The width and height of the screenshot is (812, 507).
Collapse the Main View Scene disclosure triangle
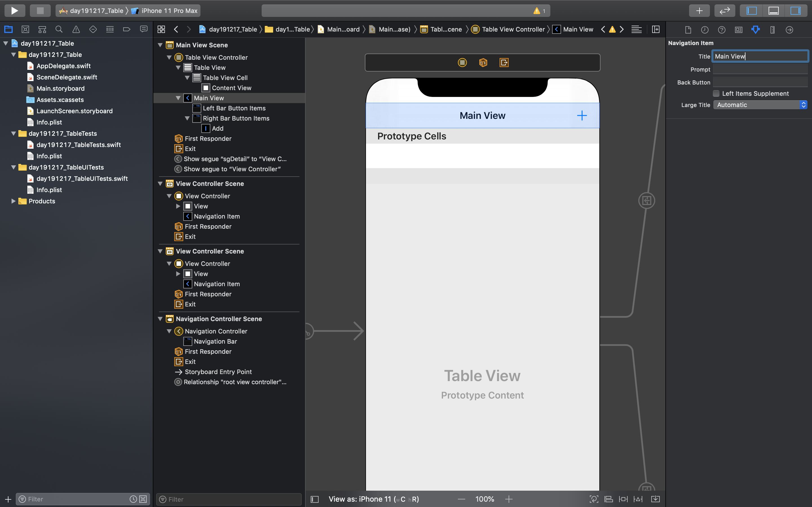pos(160,45)
